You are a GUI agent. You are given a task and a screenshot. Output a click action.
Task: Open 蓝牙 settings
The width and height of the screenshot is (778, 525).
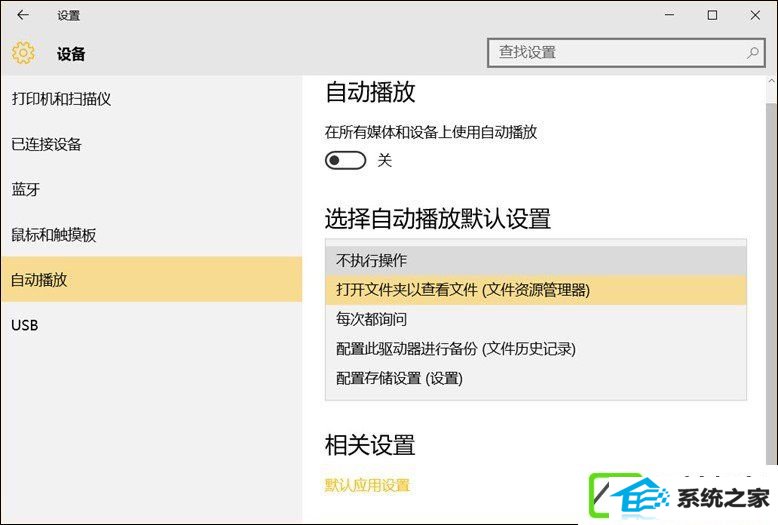click(x=151, y=189)
